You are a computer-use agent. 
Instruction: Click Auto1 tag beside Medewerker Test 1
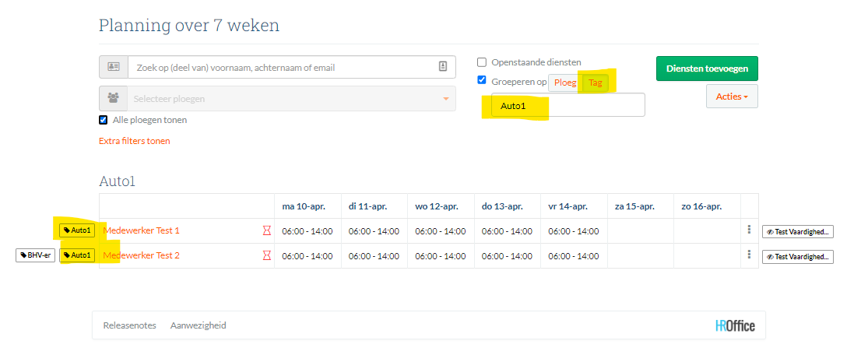pos(77,230)
